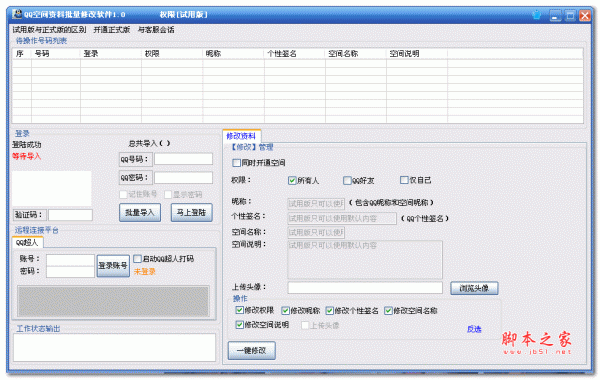The image size is (600, 380).
Task: Click the 空间名称 column header
Action: (x=356, y=54)
